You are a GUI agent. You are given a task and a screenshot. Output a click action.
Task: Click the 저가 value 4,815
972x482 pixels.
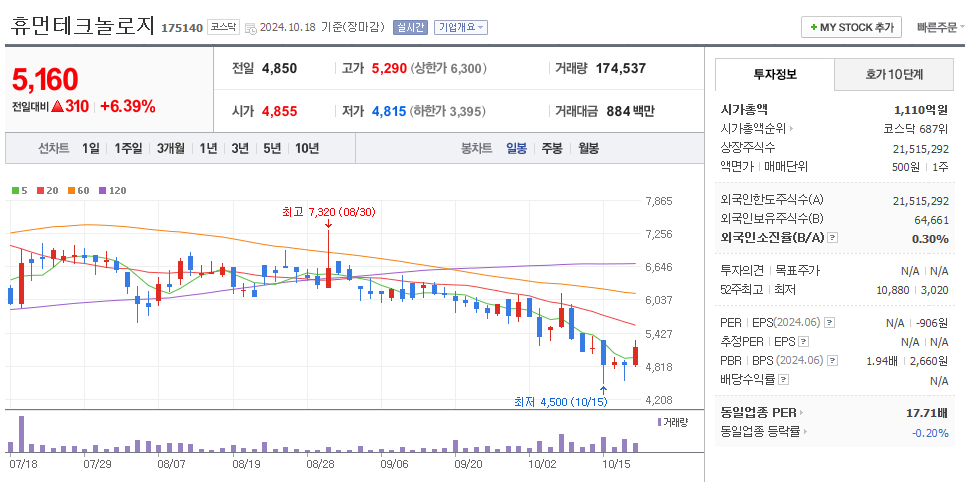point(389,112)
